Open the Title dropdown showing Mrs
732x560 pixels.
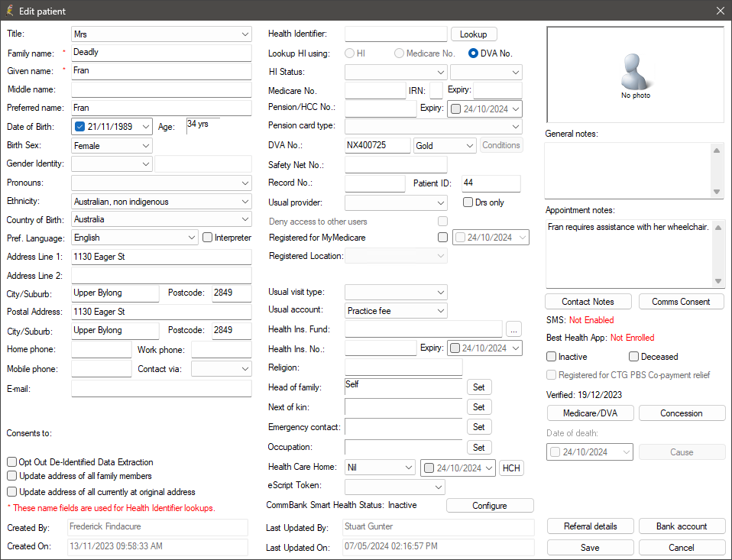161,34
